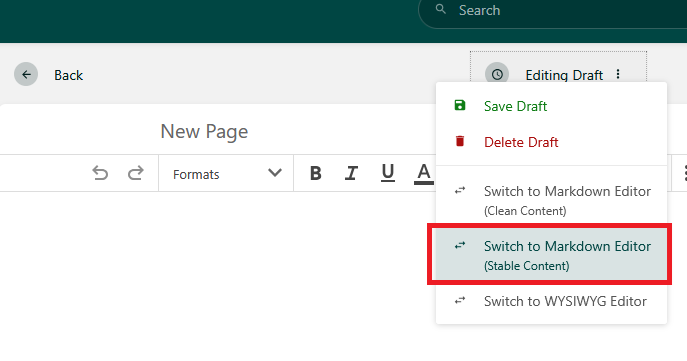
Task: Choose Save Draft from menu
Action: pyautogui.click(x=551, y=106)
